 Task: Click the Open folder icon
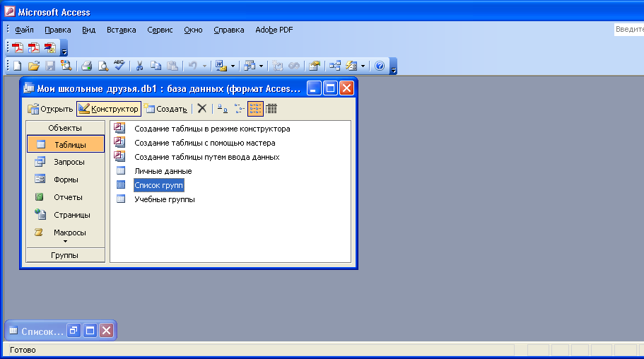[x=34, y=66]
